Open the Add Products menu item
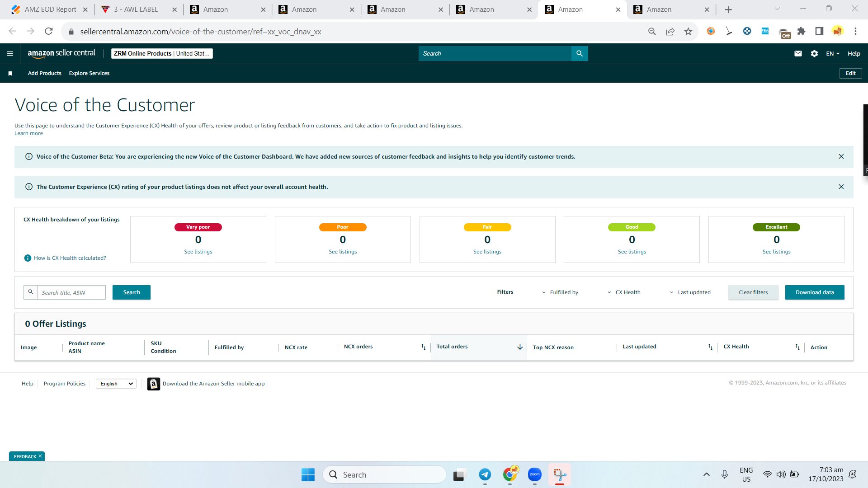The height and width of the screenshot is (488, 868). [x=45, y=73]
